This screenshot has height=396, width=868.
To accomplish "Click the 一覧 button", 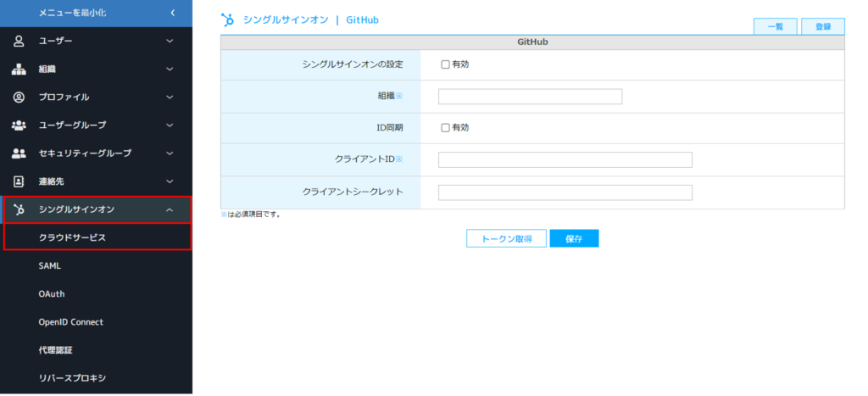I will 776,26.
